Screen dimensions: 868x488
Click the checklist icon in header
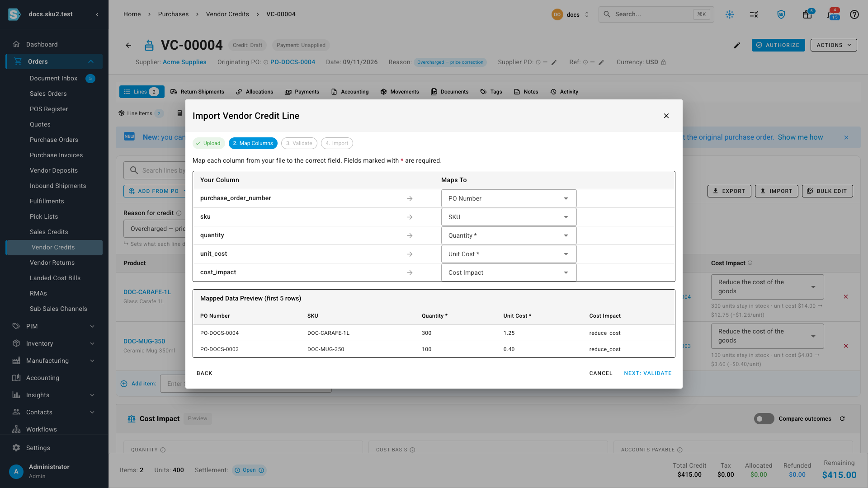[x=754, y=14]
